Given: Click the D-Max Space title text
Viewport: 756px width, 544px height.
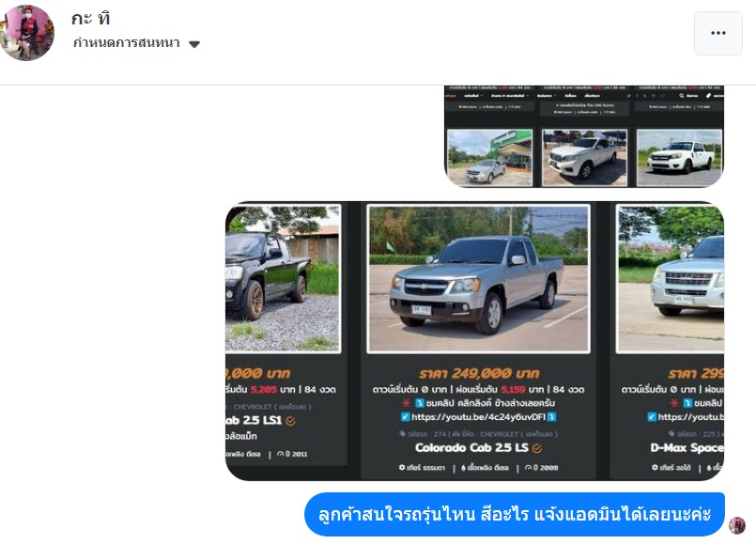Looking at the screenshot, I should pyautogui.click(x=687, y=447).
